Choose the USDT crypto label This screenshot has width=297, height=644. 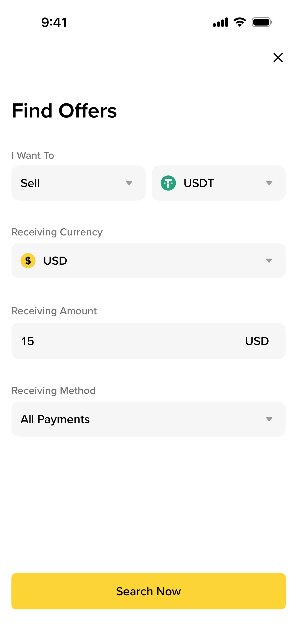tap(199, 183)
